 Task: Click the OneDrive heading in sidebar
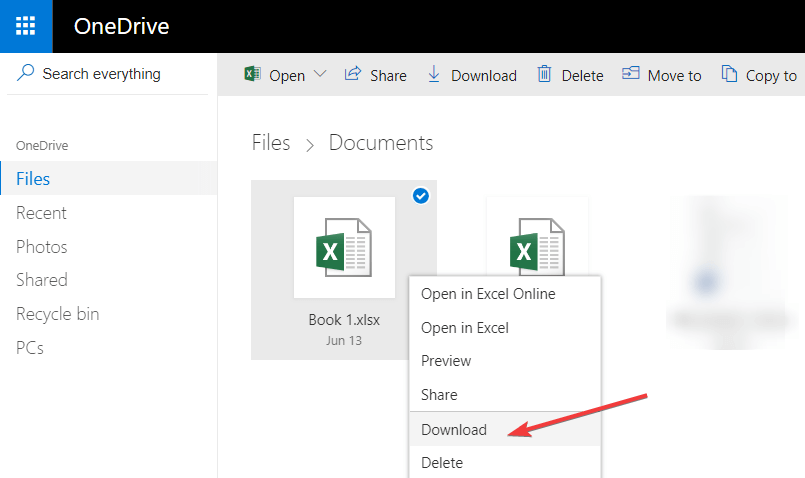[42, 145]
